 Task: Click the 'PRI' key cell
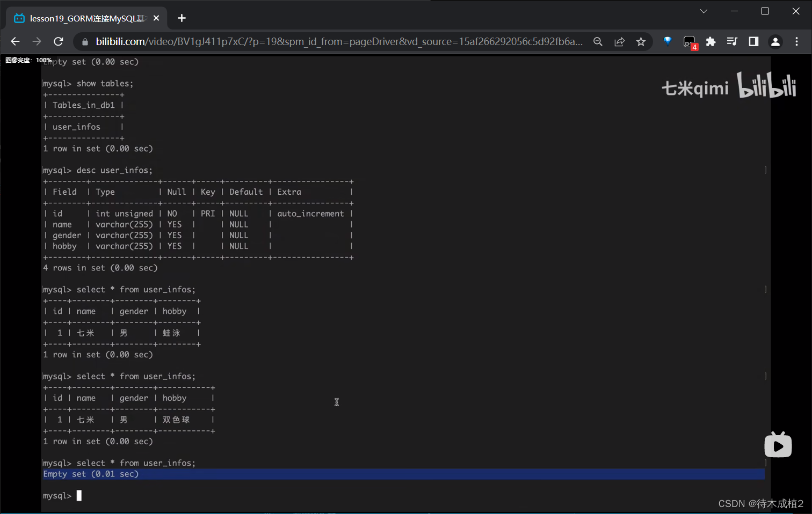(208, 214)
